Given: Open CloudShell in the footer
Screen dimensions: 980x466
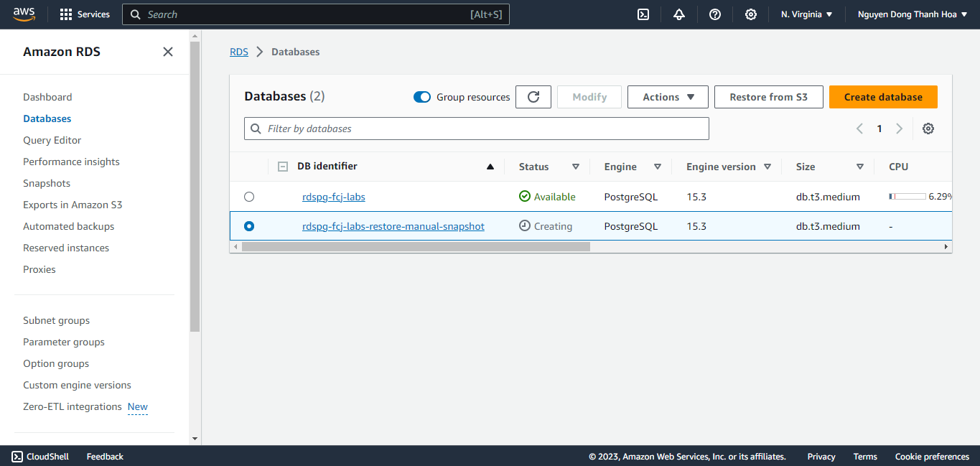Looking at the screenshot, I should click(40, 457).
